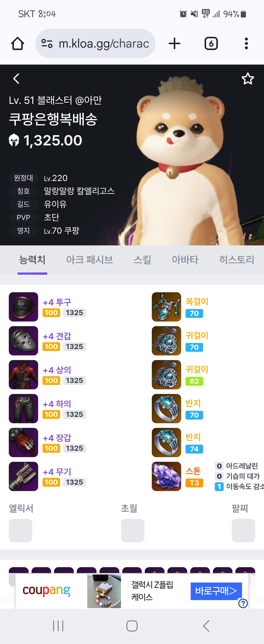264x644 pixels.
Task: Select the +4 투구 helmet icon
Action: point(23,307)
